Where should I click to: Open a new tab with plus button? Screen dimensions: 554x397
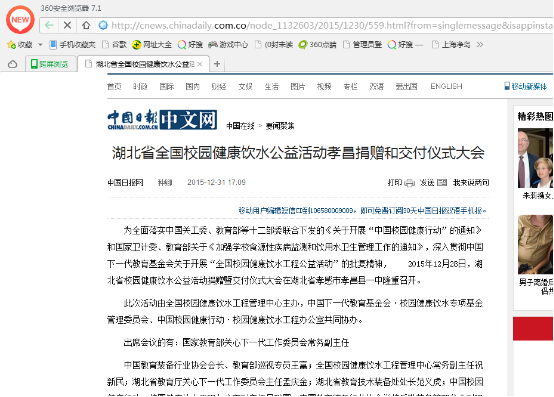pyautogui.click(x=217, y=64)
